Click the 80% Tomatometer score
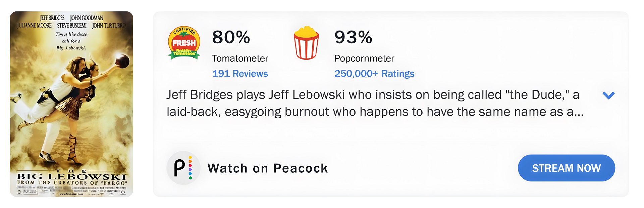Viewport: 644px width, 208px height. click(x=231, y=37)
